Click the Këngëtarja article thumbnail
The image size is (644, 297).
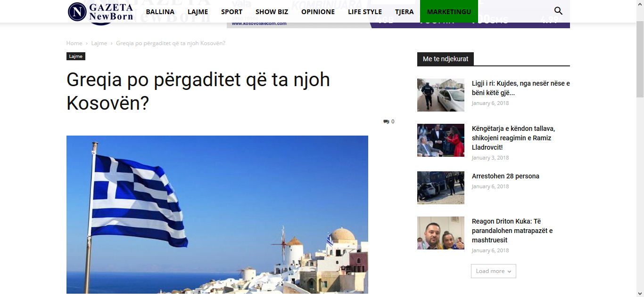tap(441, 140)
